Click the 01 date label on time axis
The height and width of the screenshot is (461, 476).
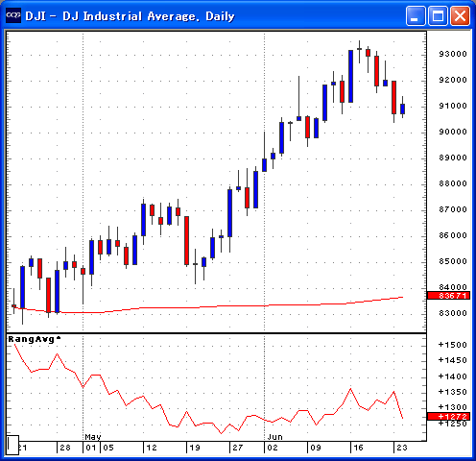(x=91, y=448)
